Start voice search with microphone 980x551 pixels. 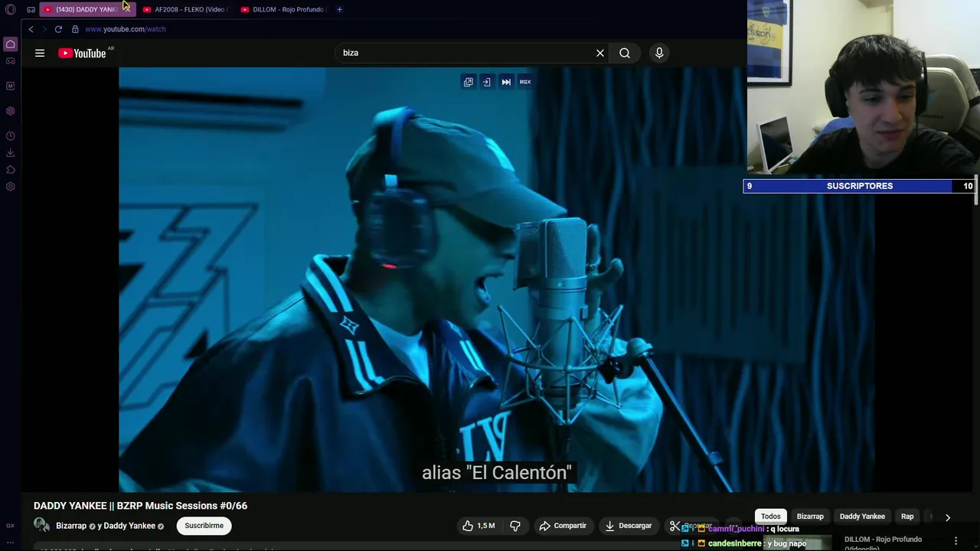tap(659, 53)
